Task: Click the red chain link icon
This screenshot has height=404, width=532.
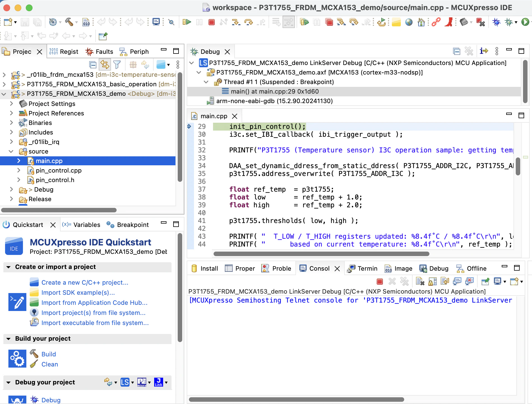Action: pyautogui.click(x=436, y=22)
